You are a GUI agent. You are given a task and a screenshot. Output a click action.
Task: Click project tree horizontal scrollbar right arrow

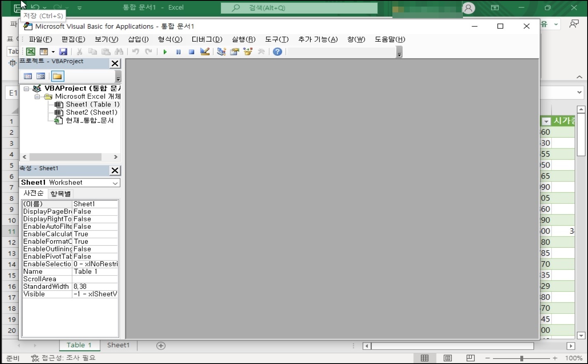[116, 157]
